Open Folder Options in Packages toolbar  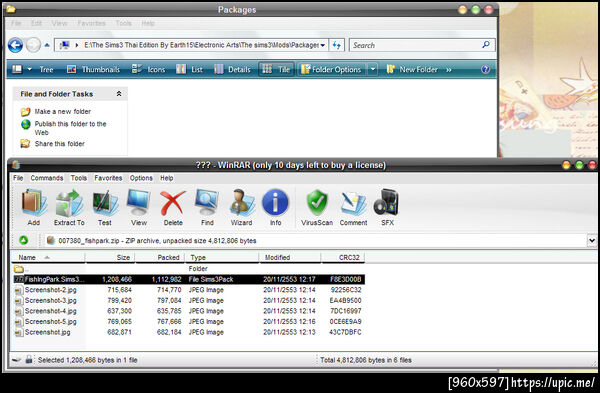click(x=331, y=69)
